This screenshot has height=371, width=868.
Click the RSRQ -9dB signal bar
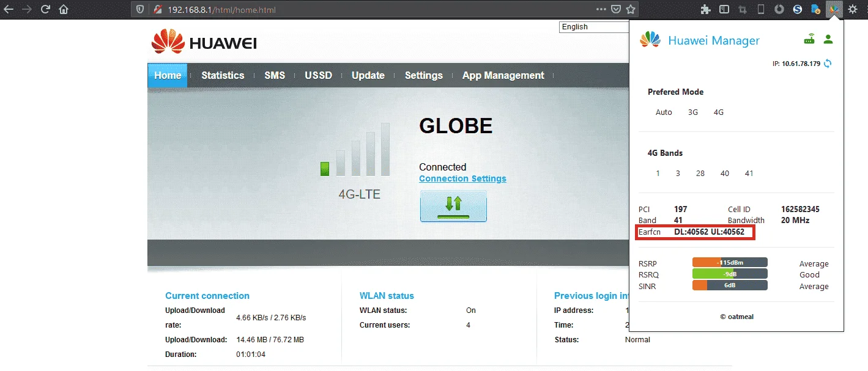[x=730, y=274]
